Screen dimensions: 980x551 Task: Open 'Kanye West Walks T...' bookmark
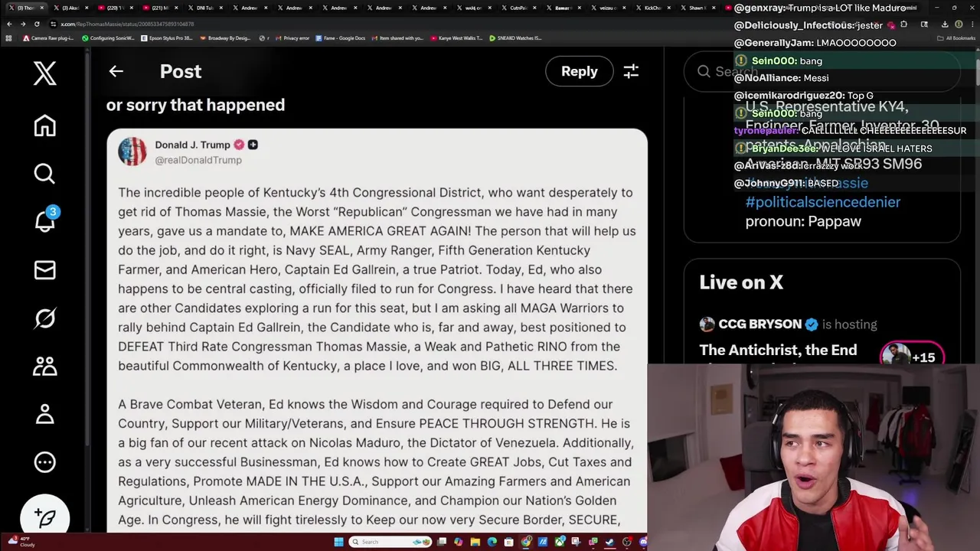click(456, 37)
